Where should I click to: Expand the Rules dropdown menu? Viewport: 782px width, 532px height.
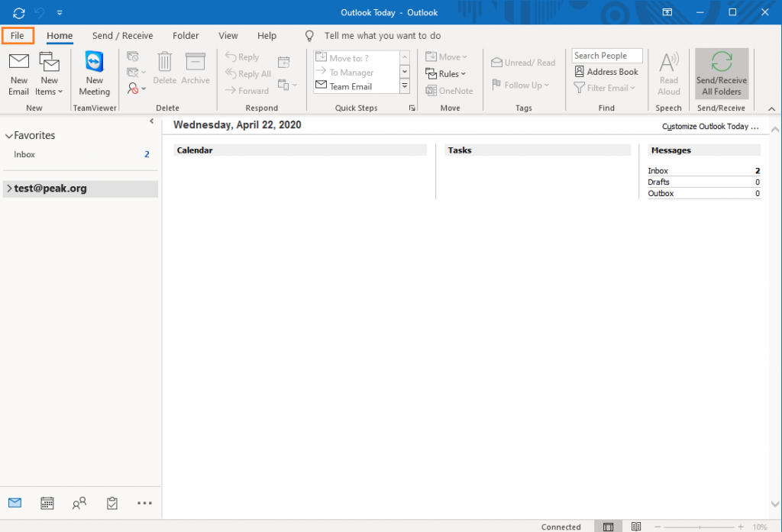pos(446,74)
